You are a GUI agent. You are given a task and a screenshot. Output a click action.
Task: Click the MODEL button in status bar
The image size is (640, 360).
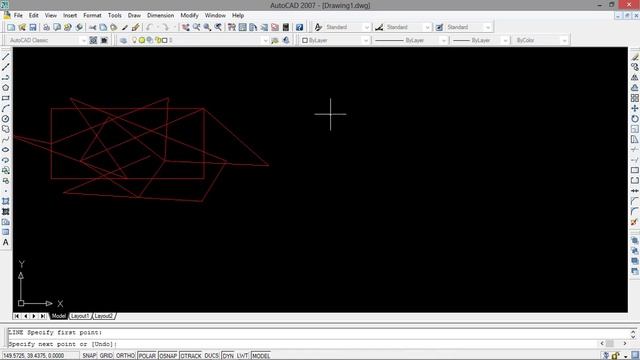pos(261,356)
